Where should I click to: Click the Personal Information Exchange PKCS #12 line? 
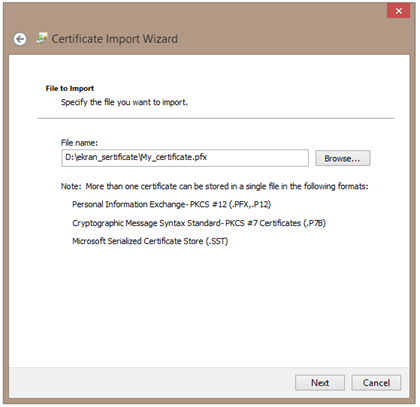tap(172, 204)
